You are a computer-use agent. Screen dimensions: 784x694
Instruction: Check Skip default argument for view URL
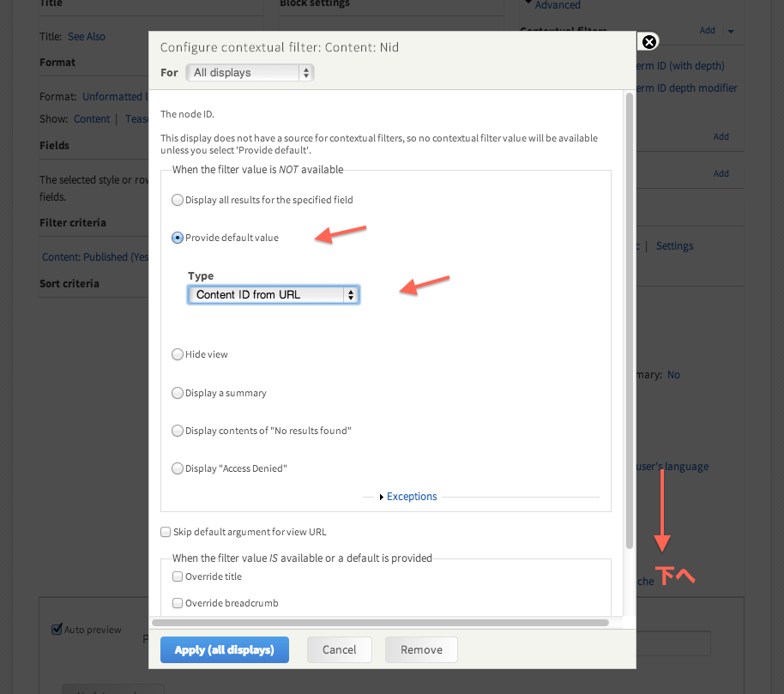tap(166, 532)
